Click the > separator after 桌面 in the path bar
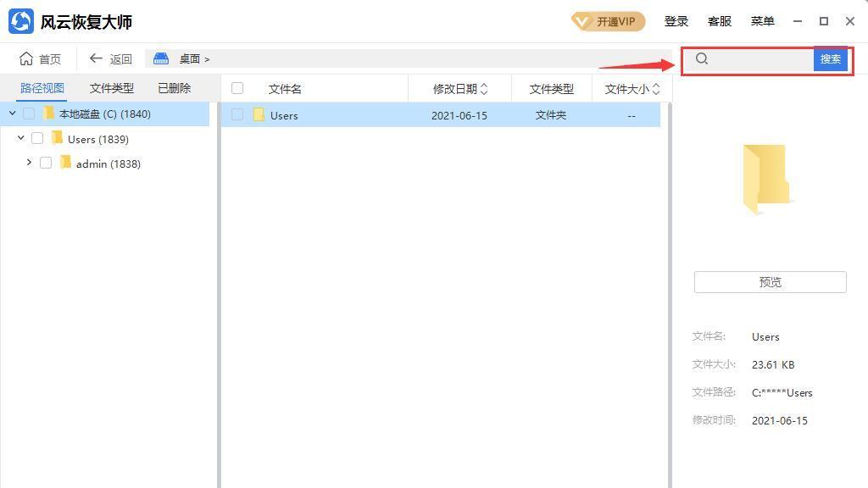The width and height of the screenshot is (868, 488). pos(207,59)
